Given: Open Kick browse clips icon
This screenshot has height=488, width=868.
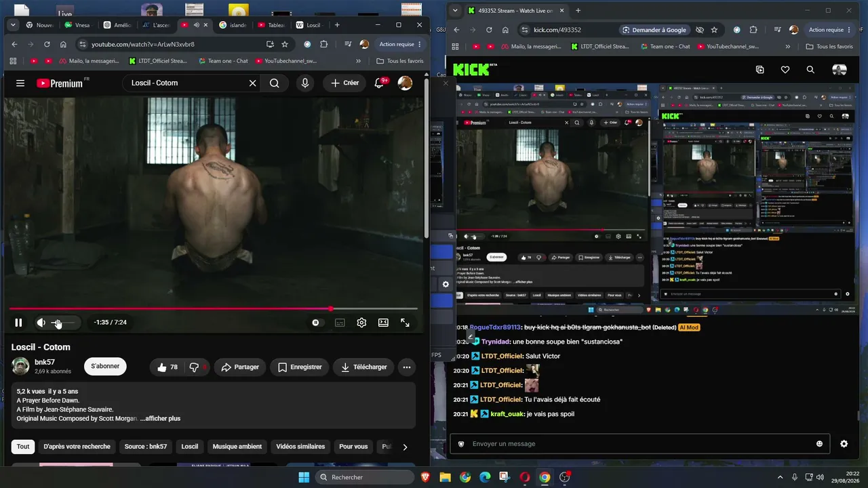Looking at the screenshot, I should (759, 70).
